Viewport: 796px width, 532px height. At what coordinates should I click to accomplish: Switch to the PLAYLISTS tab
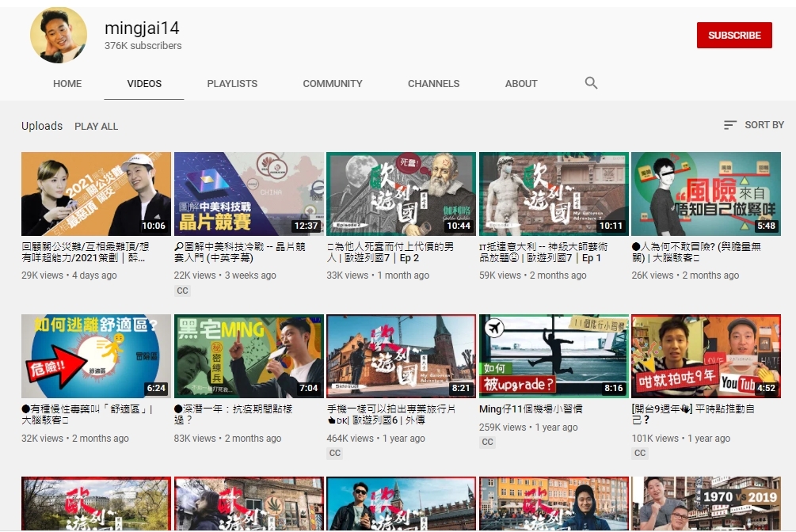232,83
